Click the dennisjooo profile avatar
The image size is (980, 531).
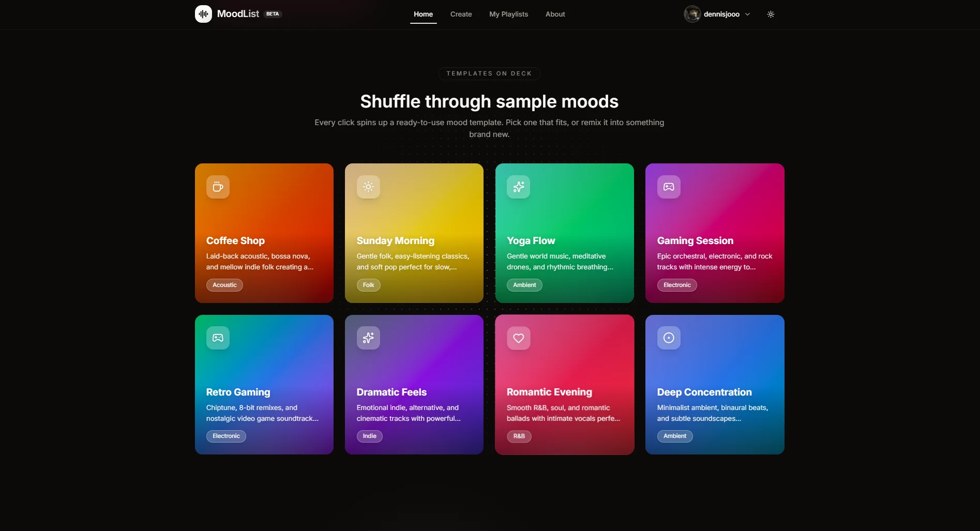coord(692,14)
